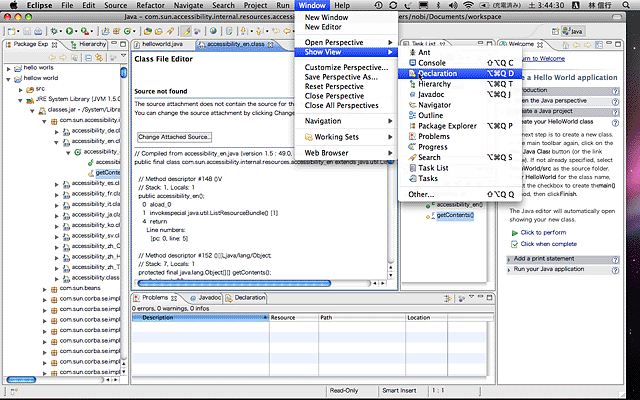Click the Debug bug toolbar icon
This screenshot has width=640, height=400.
click(x=54, y=31)
